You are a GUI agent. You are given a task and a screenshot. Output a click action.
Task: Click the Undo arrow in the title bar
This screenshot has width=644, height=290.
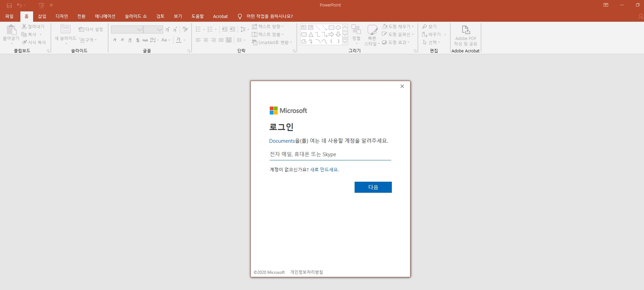point(19,5)
